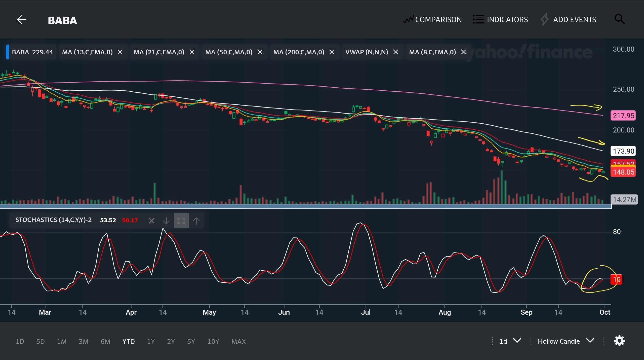Click the MA (21,C,EMA,0) indicator label
Image resolution: width=644 pixels, height=360 pixels.
[159, 52]
